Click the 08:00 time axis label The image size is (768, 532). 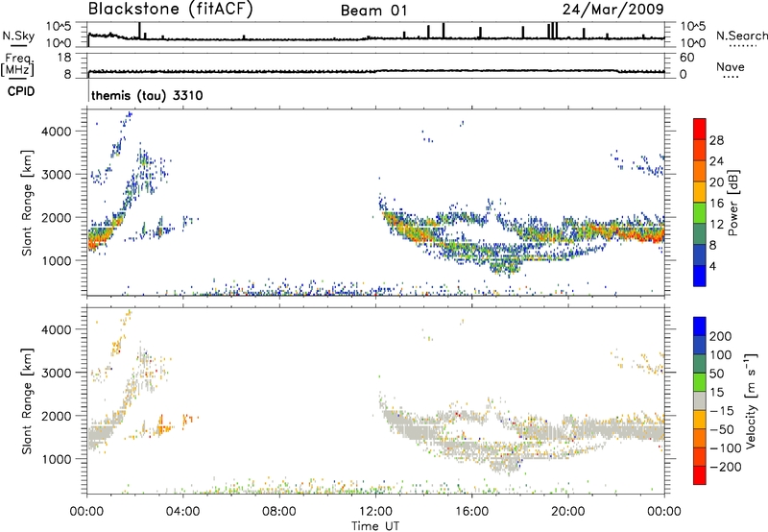coord(279,512)
